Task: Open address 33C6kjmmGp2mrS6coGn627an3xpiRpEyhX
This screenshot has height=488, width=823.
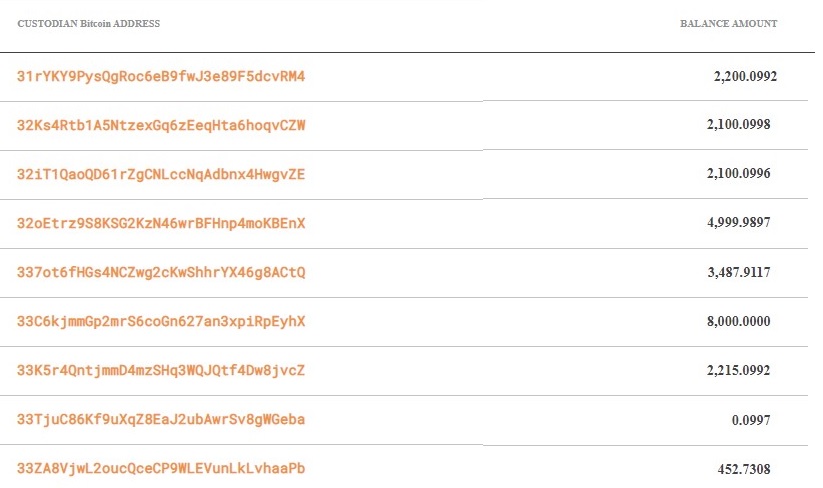Action: pos(161,321)
